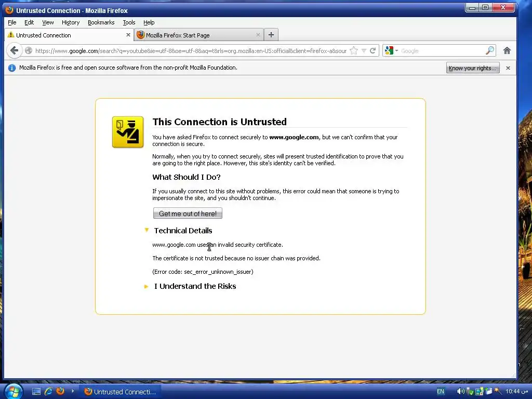Close the Mozilla Firefox Start Page tab
Screen dimensions: 532x399
[258, 35]
